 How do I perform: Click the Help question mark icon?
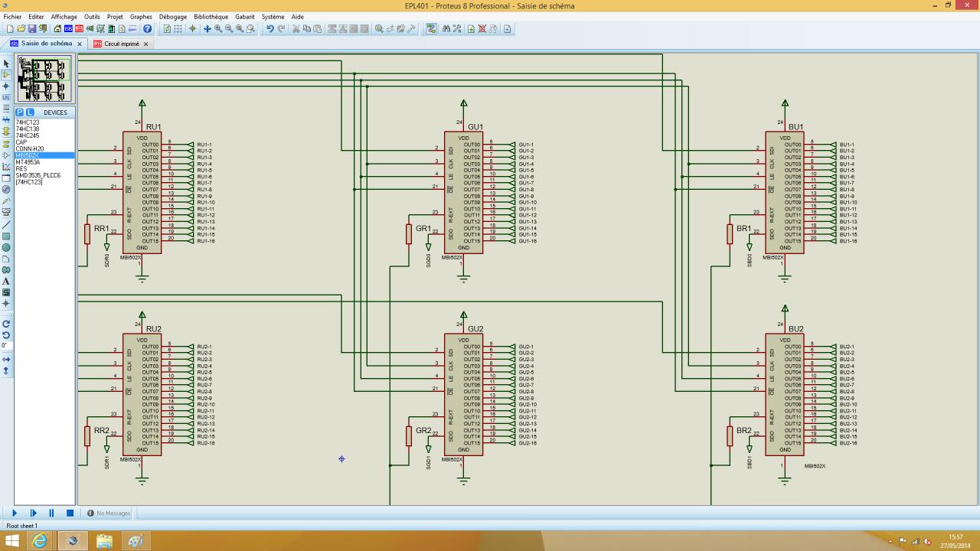(148, 29)
